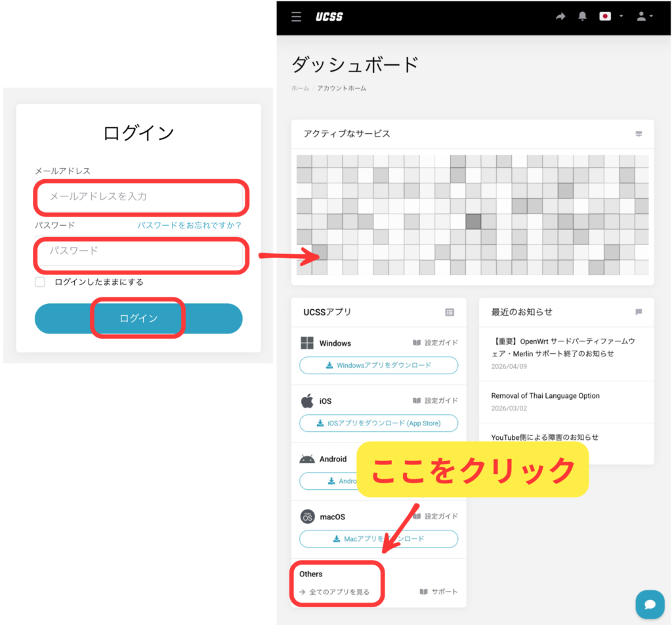Screen dimensions: 672x625
Task: Open the Removal of Thai Language Option notice
Action: click(545, 396)
